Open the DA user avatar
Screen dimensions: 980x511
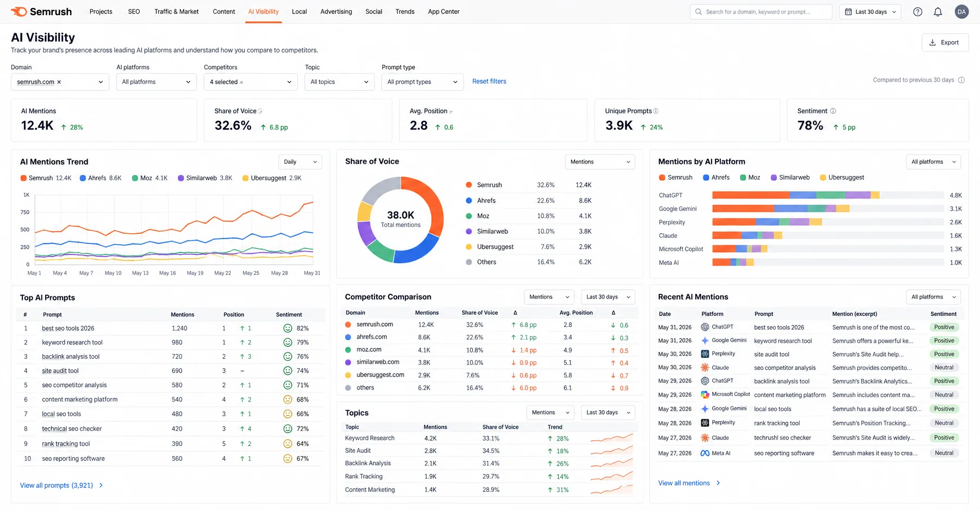(962, 11)
